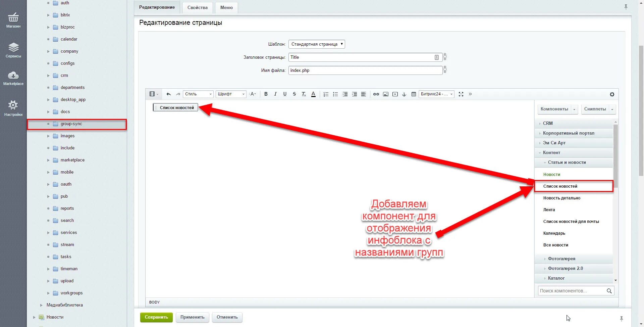This screenshot has width=644, height=327.
Task: Toggle bold formatting
Action: [x=266, y=94]
